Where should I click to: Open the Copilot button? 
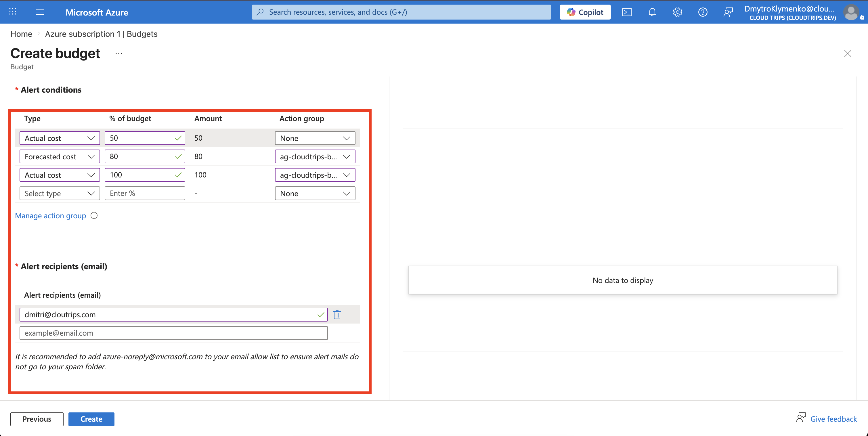pos(585,12)
